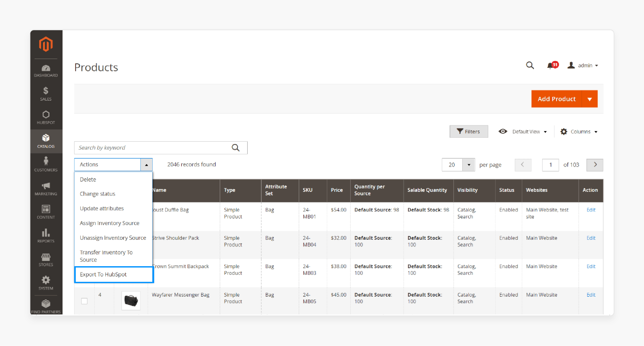644x346 pixels.
Task: Select Transfer Inventory To Source action
Action: (113, 256)
